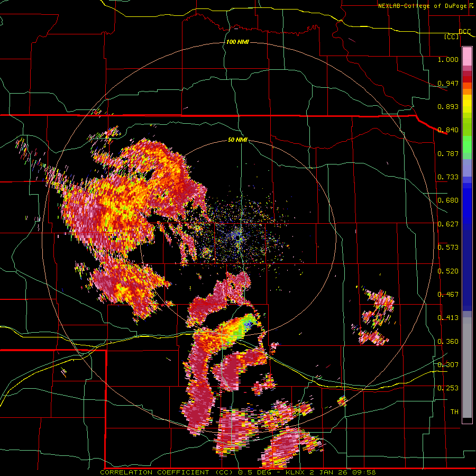The width and height of the screenshot is (476, 476).
Task: Click the 50 NMI range ring label
Action: click(237, 140)
